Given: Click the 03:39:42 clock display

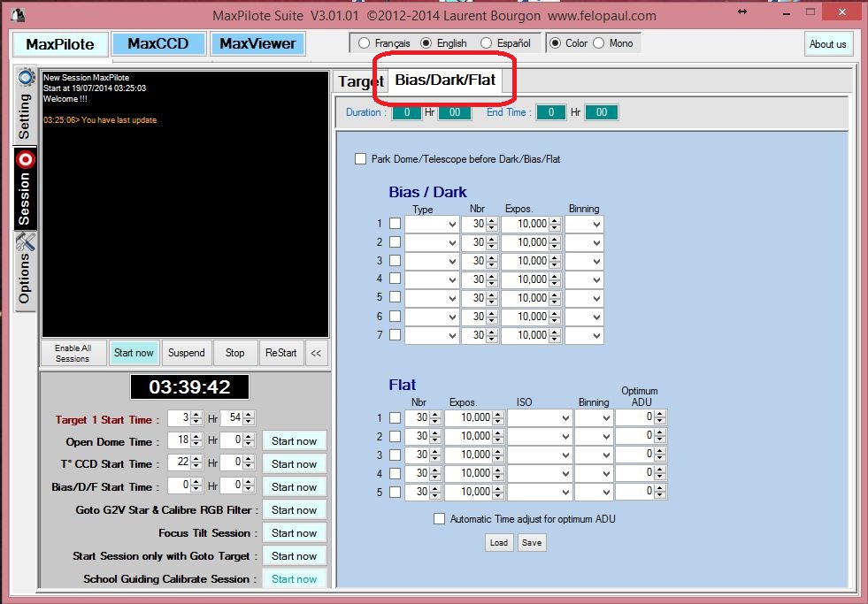Looking at the screenshot, I should (189, 386).
